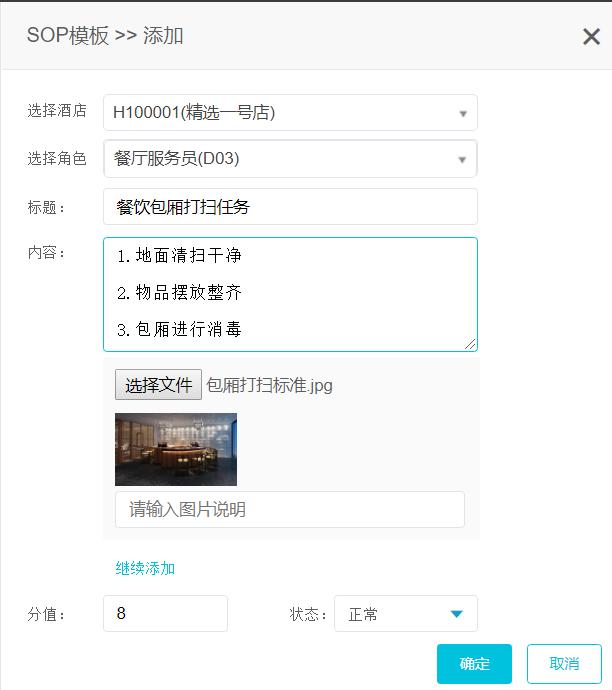Viewport: 612px width, 690px height.
Task: Cancel with the 取消 button
Action: pos(564,664)
